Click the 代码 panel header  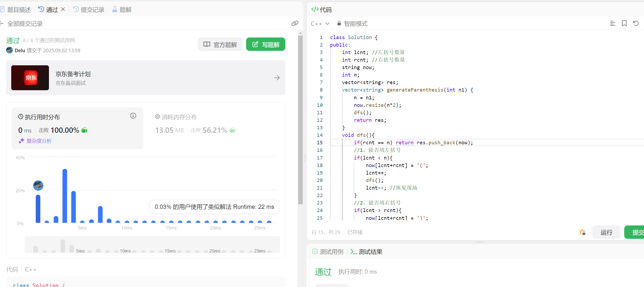321,10
